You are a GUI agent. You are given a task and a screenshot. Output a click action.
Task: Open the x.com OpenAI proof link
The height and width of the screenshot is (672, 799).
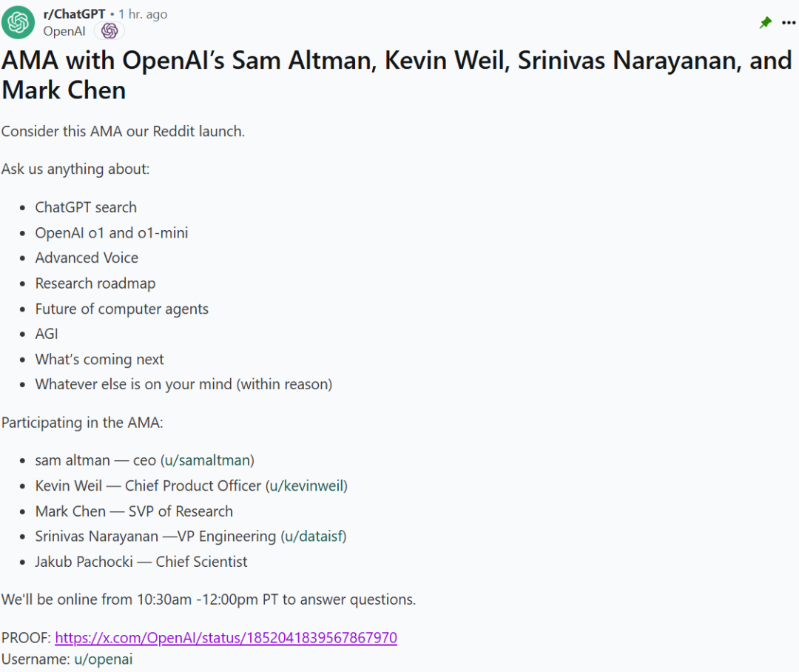tap(226, 638)
